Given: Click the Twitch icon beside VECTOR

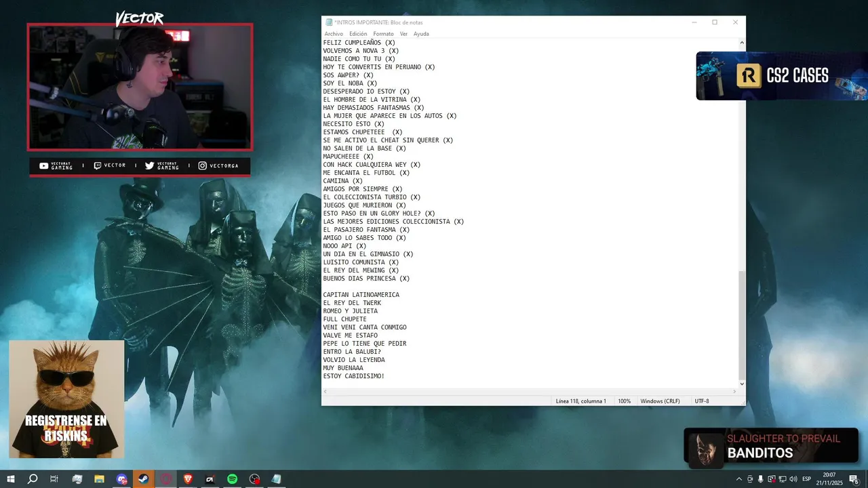Looking at the screenshot, I should [x=98, y=165].
